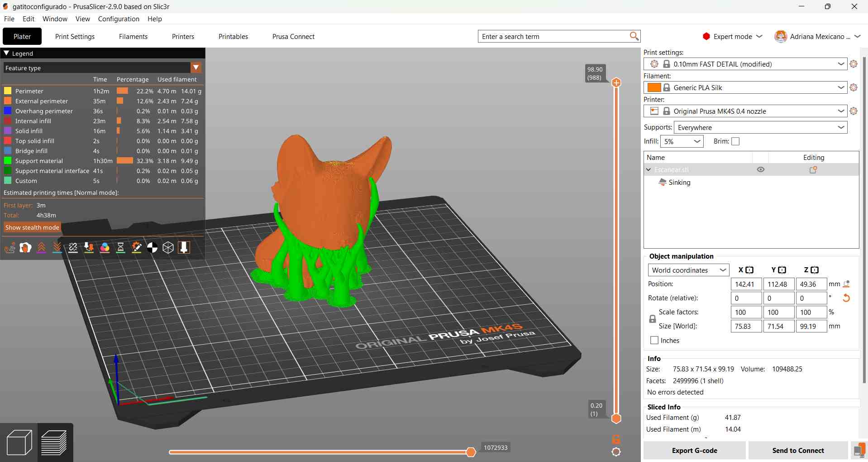Open the World coordinates dropdown
This screenshot has height=462, width=868.
(x=688, y=270)
